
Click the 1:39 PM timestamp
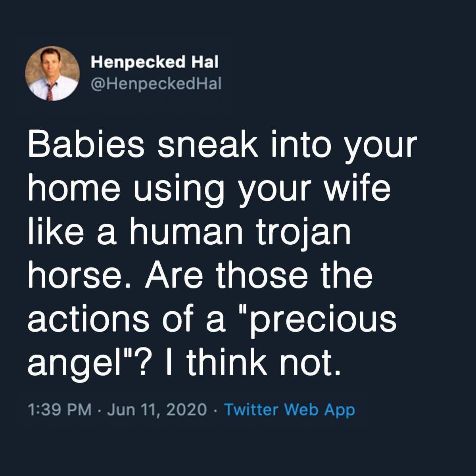(x=60, y=409)
